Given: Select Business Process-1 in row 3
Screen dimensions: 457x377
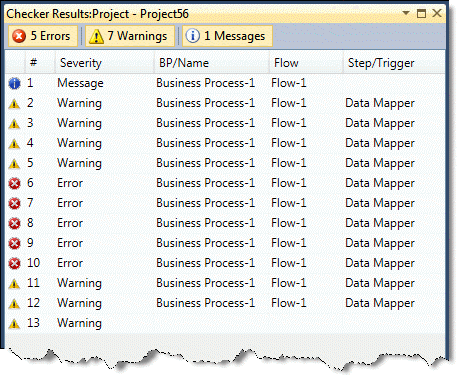Looking at the screenshot, I should coord(205,123).
